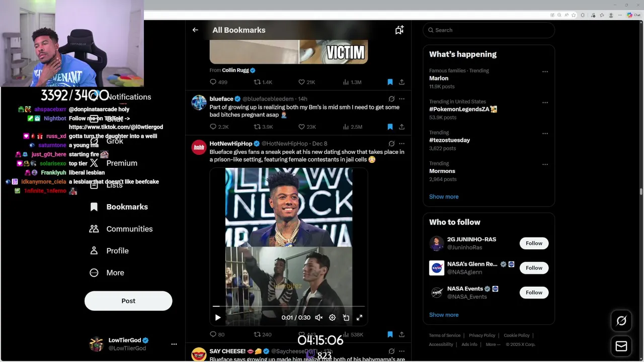Open Grok actions on SAY CHEESE post
This screenshot has height=362, width=644.
pyautogui.click(x=391, y=351)
